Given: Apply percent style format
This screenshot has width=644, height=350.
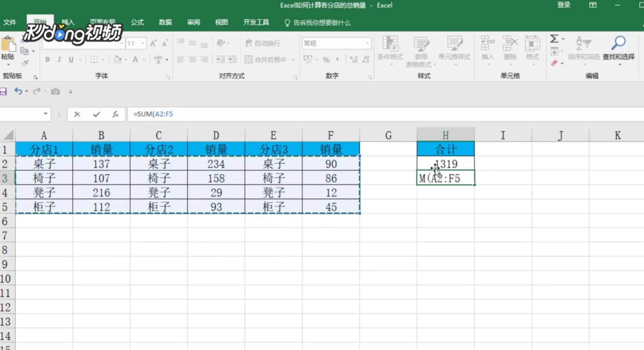Looking at the screenshot, I should click(326, 60).
